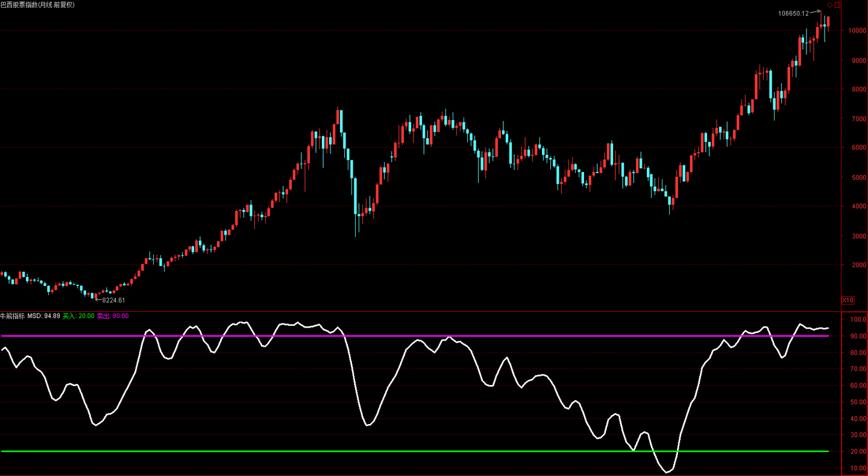Click the MSD: 94.89 value
This screenshot has width=868, height=476.
click(44, 316)
